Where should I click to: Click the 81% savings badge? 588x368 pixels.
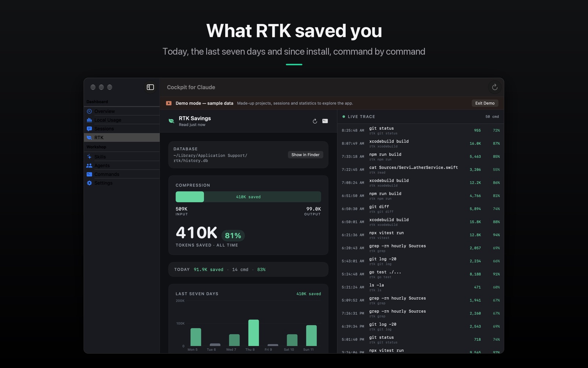pos(233,236)
